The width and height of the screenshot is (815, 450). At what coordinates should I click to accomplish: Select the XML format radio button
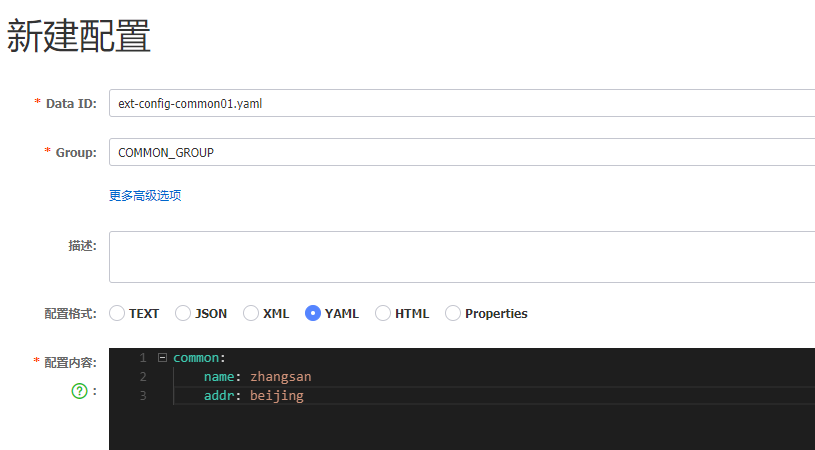[x=251, y=313]
